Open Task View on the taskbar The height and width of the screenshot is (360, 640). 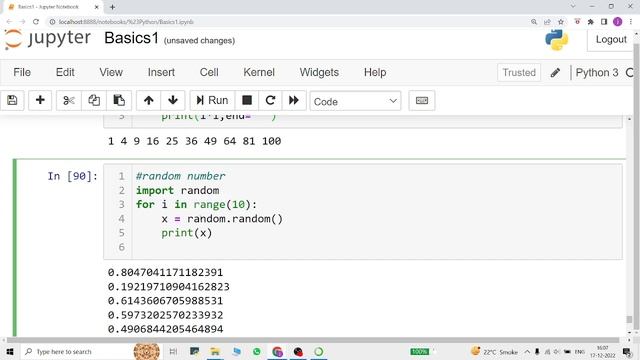[173, 351]
